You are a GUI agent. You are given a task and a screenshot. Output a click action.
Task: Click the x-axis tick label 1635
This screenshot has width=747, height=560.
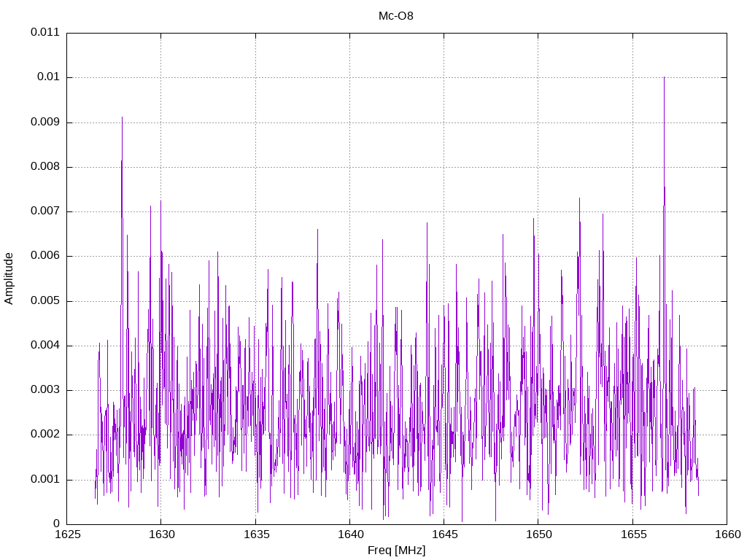(x=256, y=534)
